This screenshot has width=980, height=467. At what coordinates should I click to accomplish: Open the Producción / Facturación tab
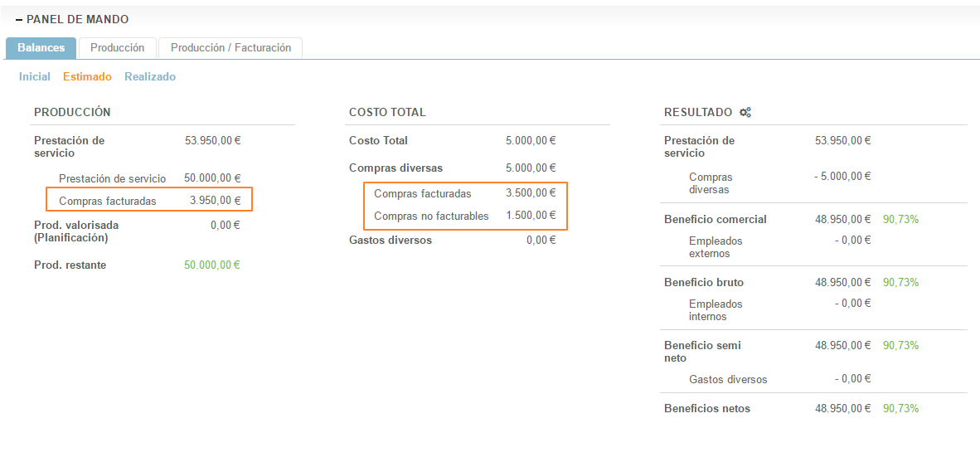tap(230, 48)
